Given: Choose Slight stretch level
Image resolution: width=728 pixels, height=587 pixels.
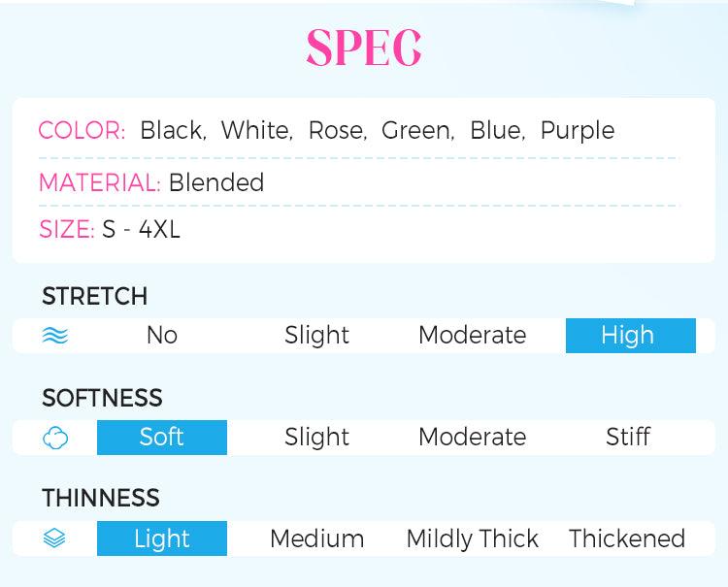Looking at the screenshot, I should pos(316,336).
